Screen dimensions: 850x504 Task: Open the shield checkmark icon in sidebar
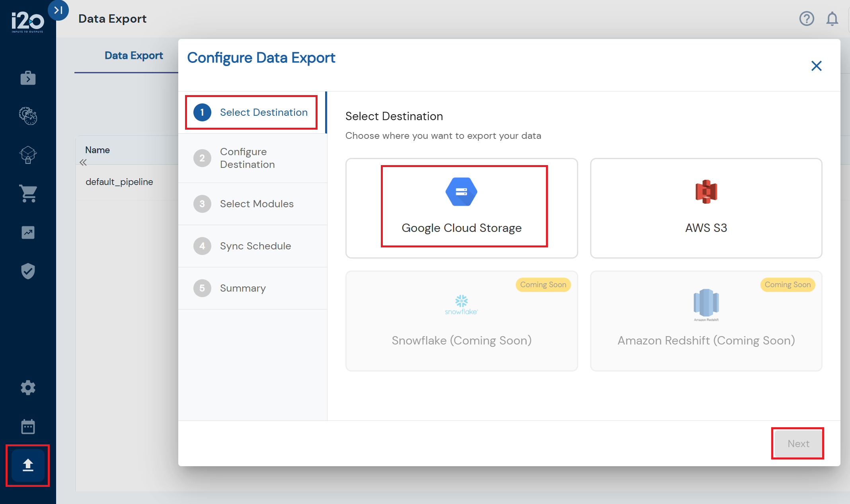[x=28, y=271]
